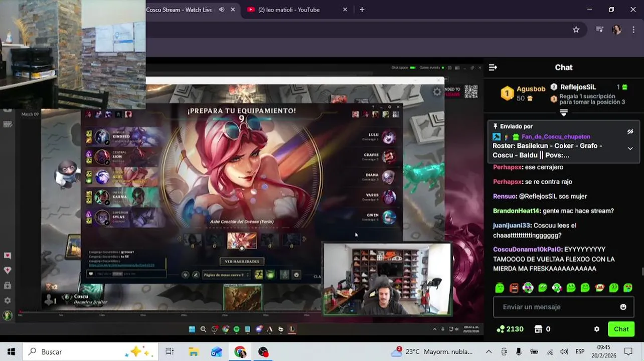Open chat settings gear icon
Viewport: 644px width, 361px height.
tap(596, 329)
